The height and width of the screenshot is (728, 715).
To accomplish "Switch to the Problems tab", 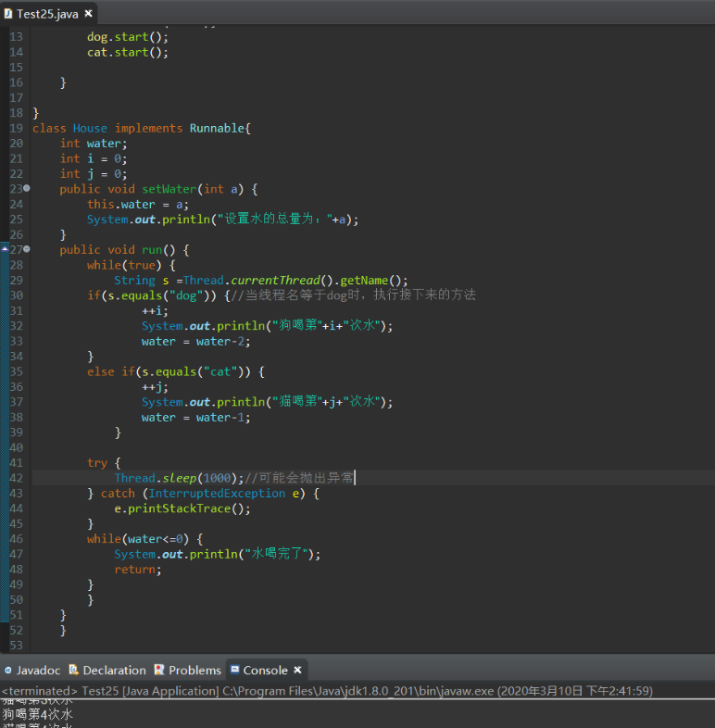I will coord(194,670).
